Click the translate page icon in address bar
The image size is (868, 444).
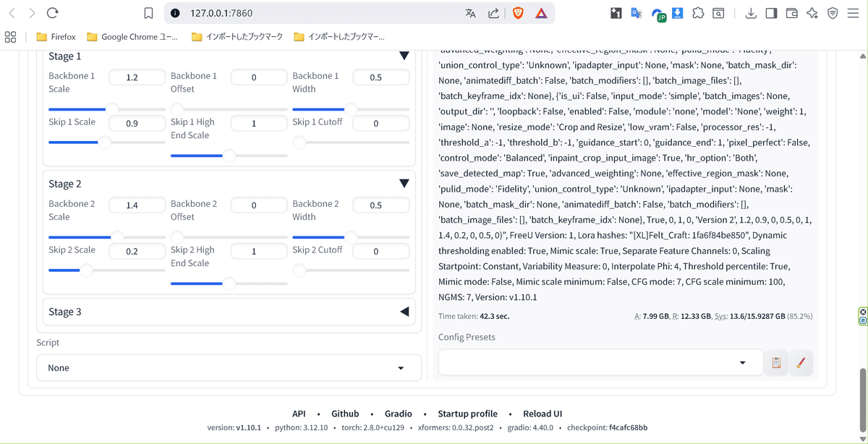click(x=472, y=12)
